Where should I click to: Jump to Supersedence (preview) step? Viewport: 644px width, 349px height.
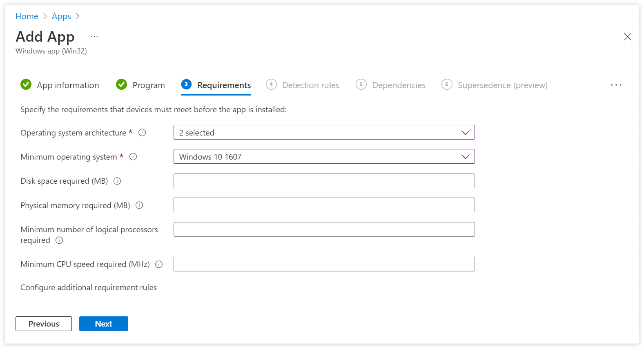click(x=495, y=85)
